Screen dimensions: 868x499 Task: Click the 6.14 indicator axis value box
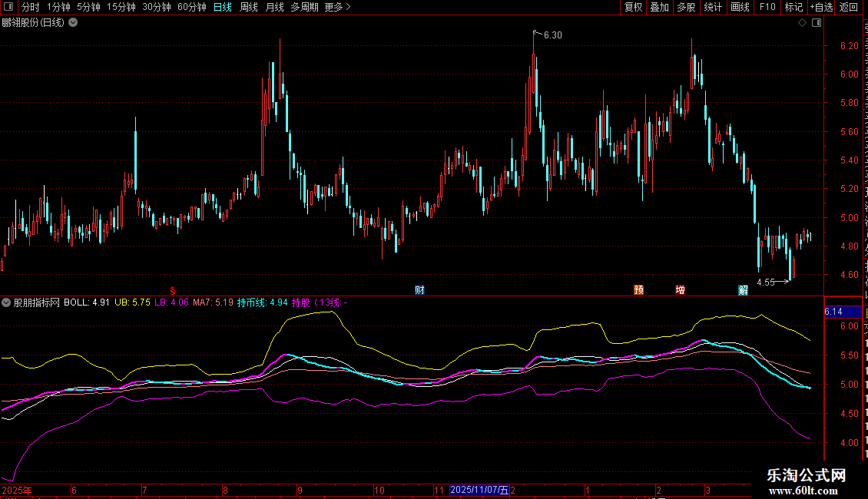[x=843, y=312]
